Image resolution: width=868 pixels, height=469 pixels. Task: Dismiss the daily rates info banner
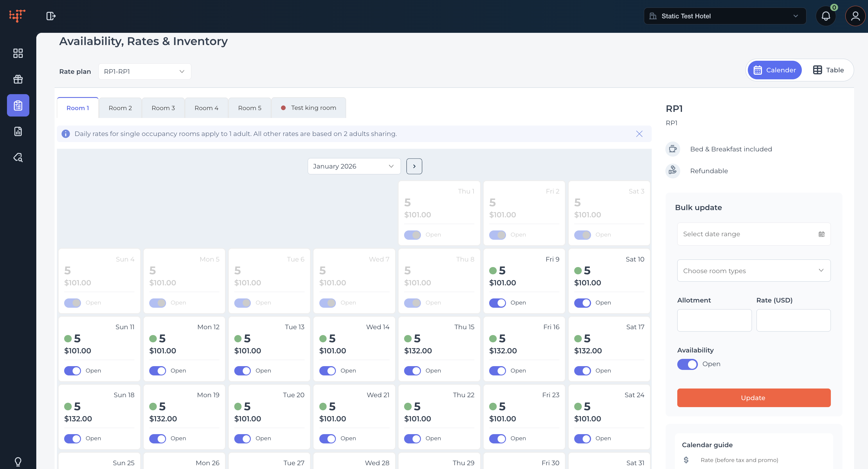point(639,134)
